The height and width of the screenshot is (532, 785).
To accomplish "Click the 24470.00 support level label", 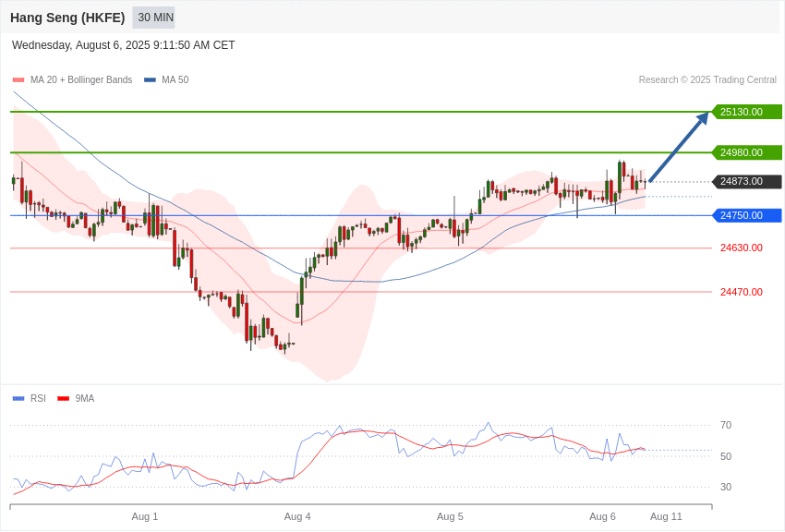I will (x=742, y=292).
